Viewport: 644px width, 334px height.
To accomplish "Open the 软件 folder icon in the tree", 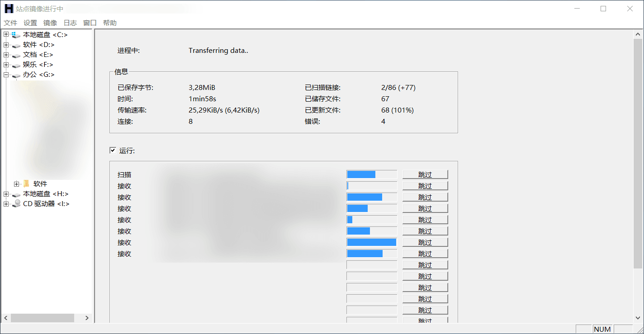I will point(26,183).
